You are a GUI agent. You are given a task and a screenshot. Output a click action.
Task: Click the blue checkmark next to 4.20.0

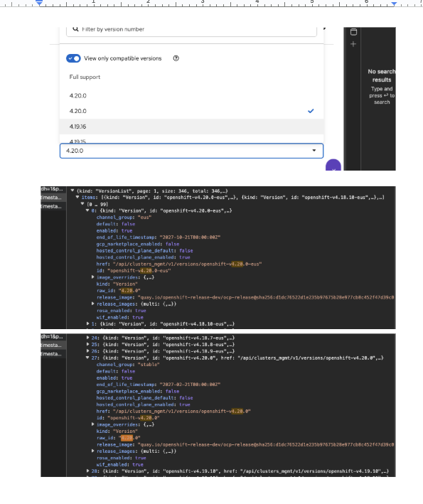311,111
